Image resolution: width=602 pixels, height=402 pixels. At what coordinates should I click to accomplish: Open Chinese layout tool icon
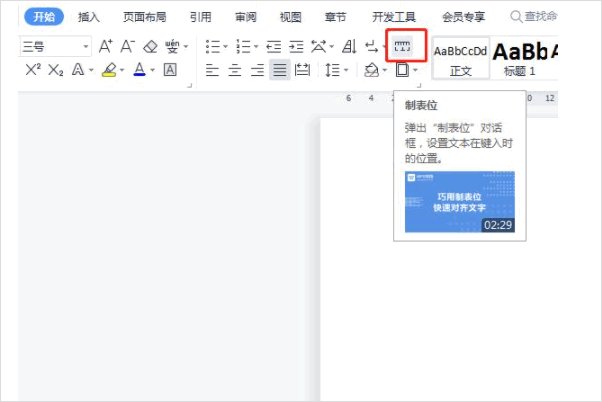point(318,47)
